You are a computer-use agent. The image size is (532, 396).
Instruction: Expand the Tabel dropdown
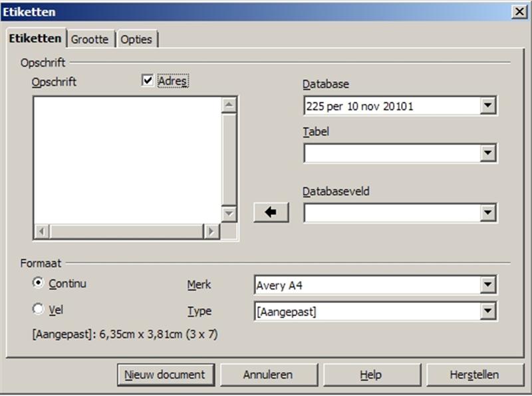(489, 153)
